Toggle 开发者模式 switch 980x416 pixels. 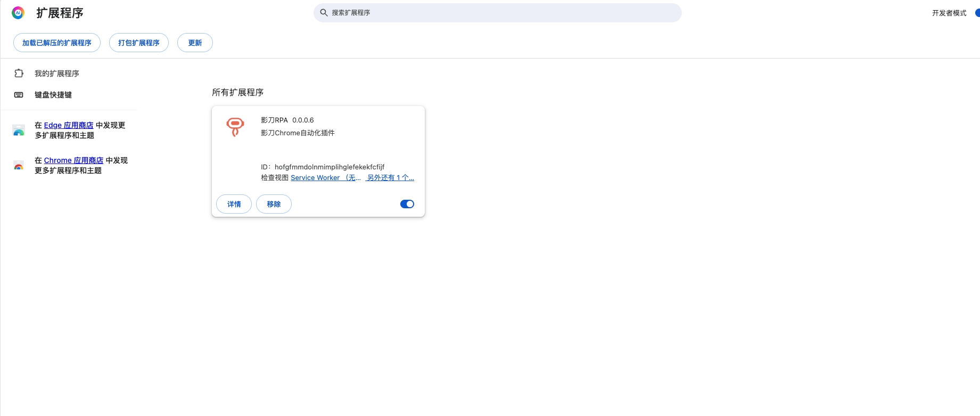977,13
